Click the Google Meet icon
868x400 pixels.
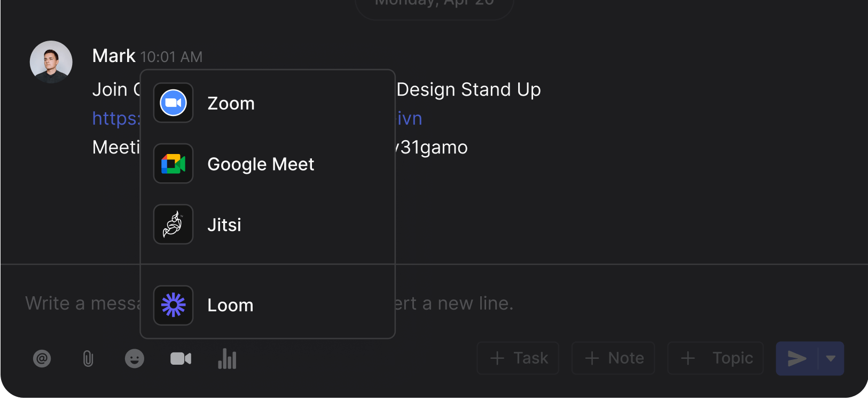(173, 164)
